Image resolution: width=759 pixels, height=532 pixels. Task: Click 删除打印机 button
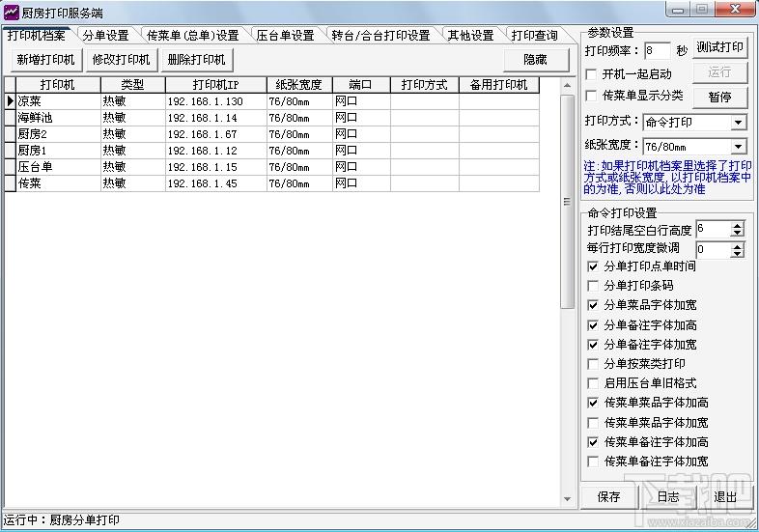(197, 60)
